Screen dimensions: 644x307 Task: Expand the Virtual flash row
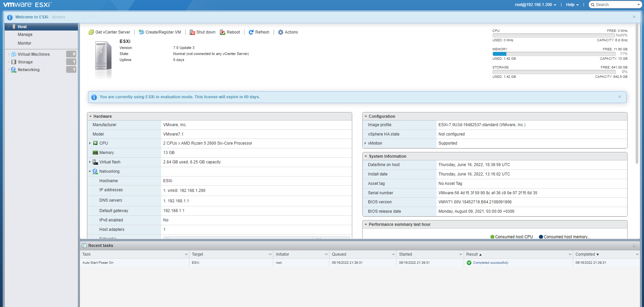90,162
